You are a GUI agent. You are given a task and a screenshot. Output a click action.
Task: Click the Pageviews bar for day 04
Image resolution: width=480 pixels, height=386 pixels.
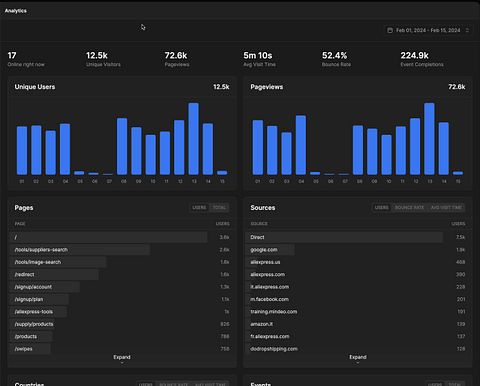[301, 145]
